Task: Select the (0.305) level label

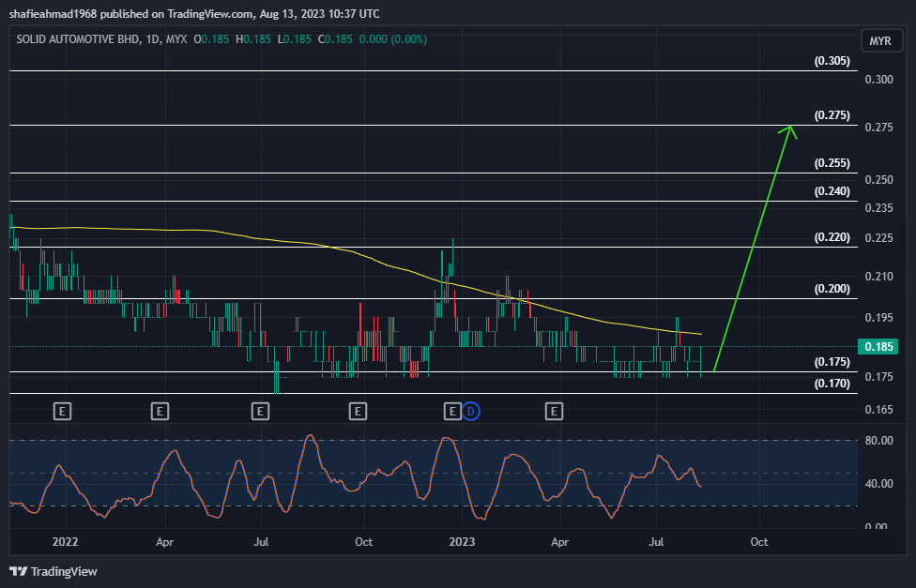Action: pyautogui.click(x=832, y=61)
